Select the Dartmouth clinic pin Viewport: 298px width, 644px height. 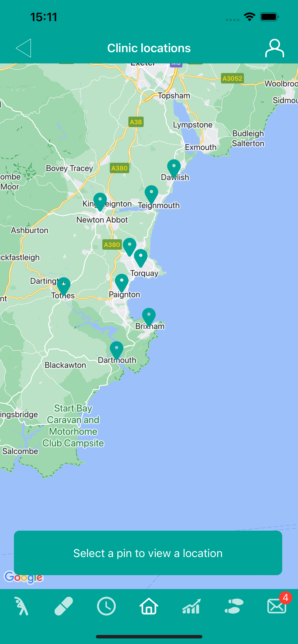pyautogui.click(x=117, y=351)
